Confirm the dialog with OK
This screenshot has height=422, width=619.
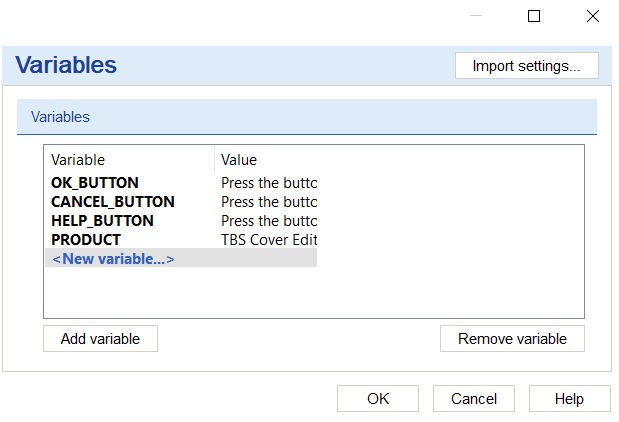pos(377,399)
